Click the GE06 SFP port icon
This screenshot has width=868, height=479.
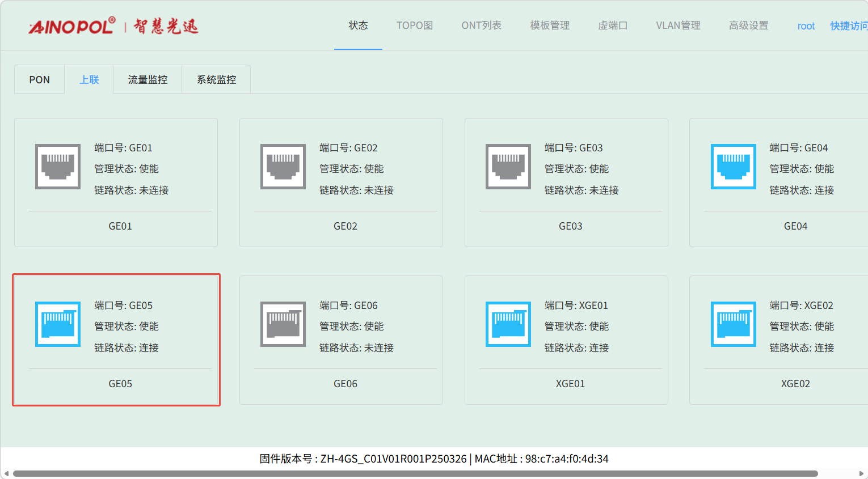[283, 324]
